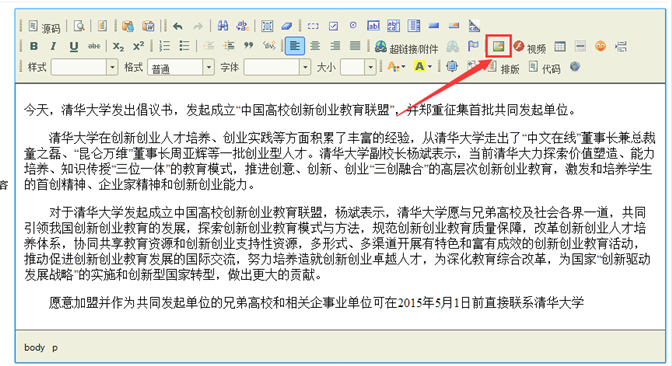Click the 源码 source button

(44, 27)
